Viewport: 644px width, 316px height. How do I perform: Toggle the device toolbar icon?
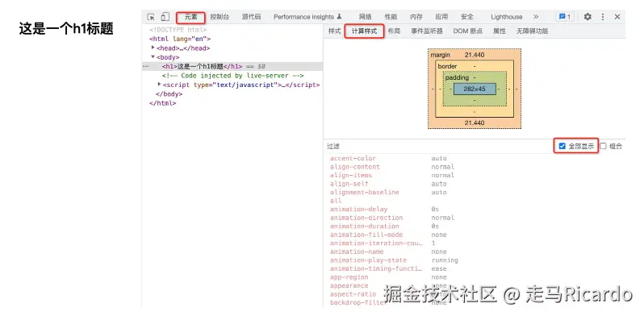point(165,17)
